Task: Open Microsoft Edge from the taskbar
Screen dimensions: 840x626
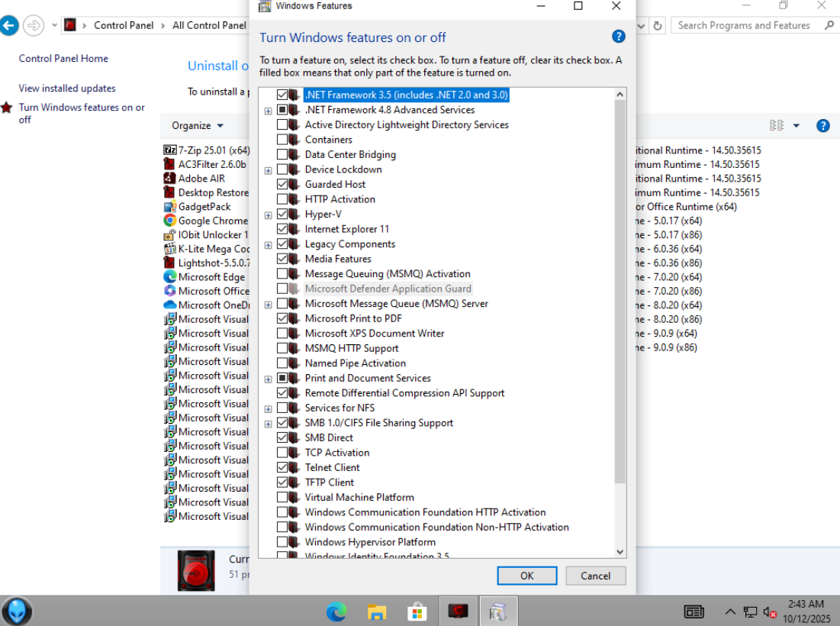Action: (x=336, y=611)
